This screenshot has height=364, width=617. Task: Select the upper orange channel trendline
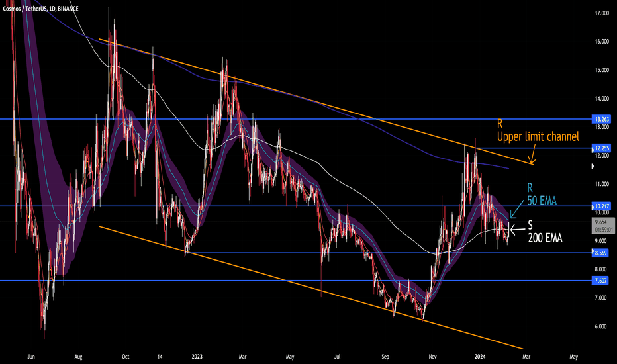point(317,103)
